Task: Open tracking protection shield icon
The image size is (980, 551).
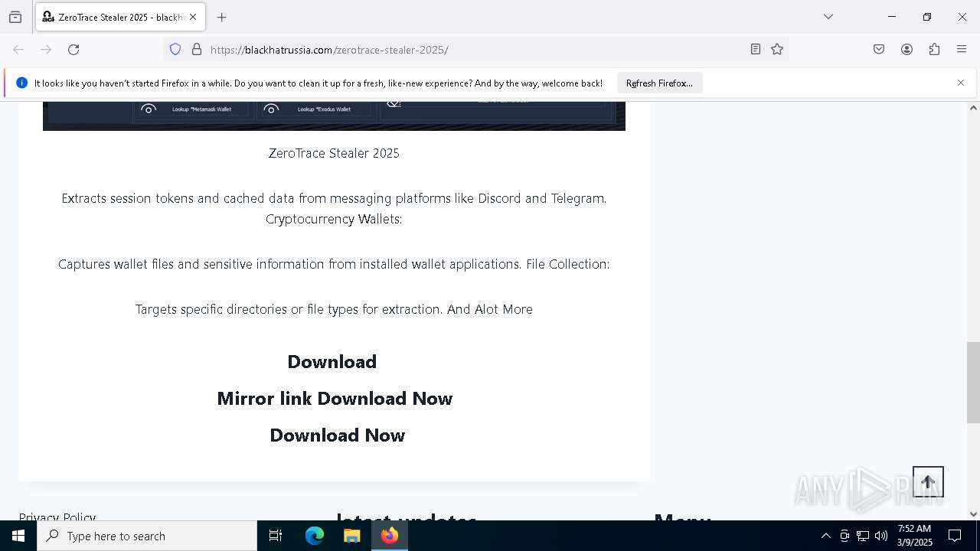Action: (175, 50)
